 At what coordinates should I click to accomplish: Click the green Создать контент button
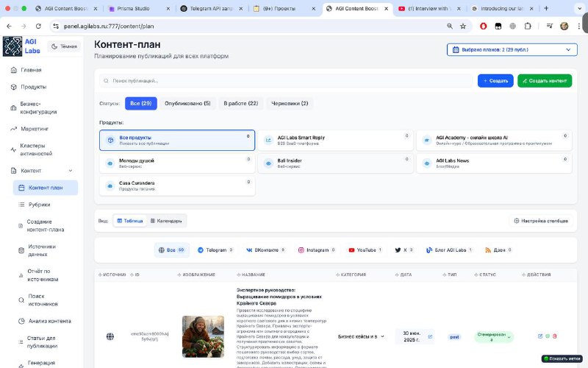[x=545, y=81]
